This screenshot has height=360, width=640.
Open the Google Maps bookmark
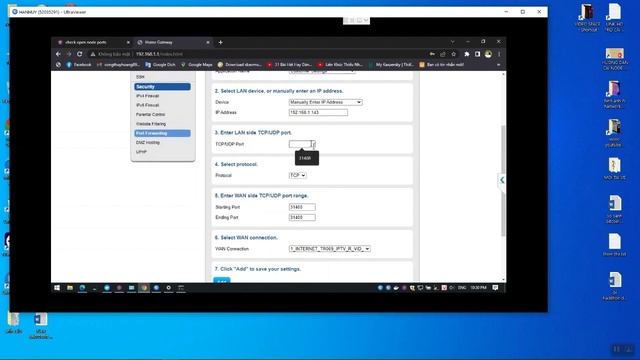click(197, 65)
